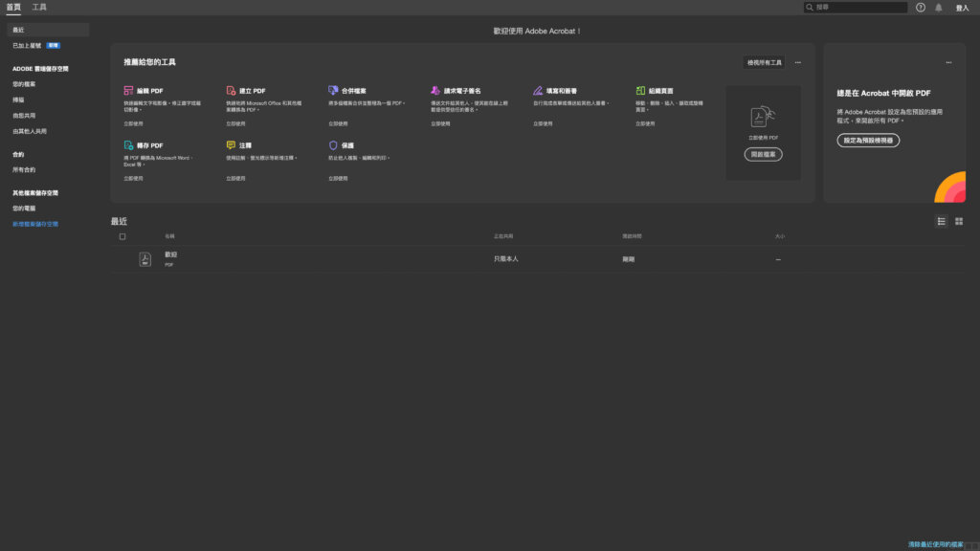This screenshot has height=551, width=980.
Task: Click the 保護 shield icon
Action: tap(333, 145)
